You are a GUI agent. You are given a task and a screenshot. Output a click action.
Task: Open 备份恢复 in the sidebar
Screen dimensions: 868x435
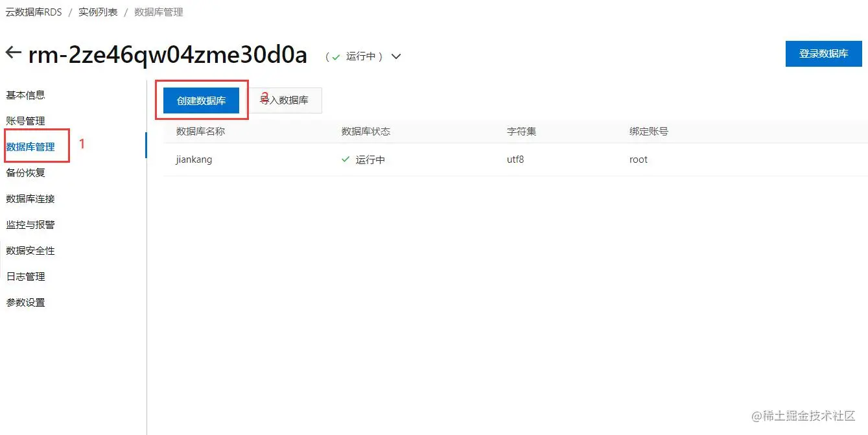(25, 173)
